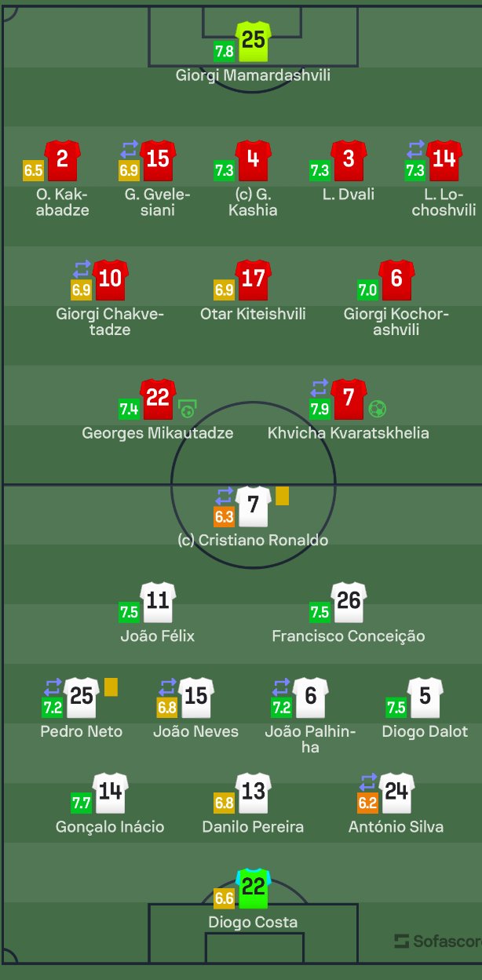The width and height of the screenshot is (482, 980).
Task: Open Khvicha Kvaratskhelia's player name
Action: [x=348, y=433]
